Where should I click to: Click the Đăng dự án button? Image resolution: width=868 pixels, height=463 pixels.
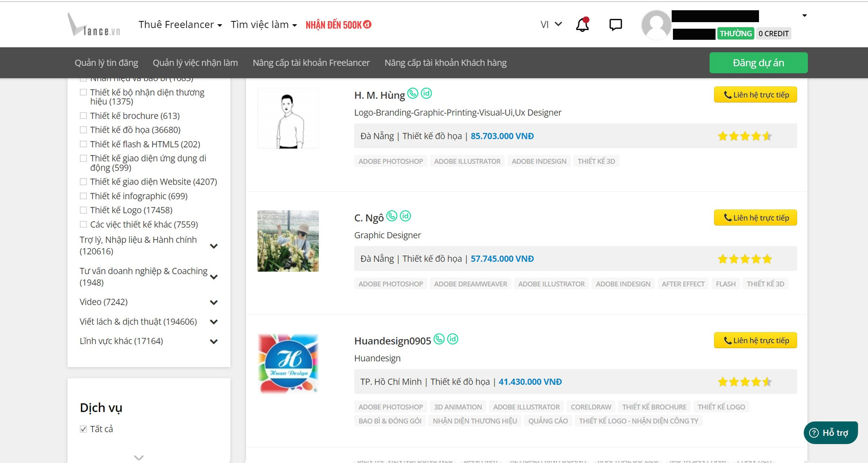758,63
